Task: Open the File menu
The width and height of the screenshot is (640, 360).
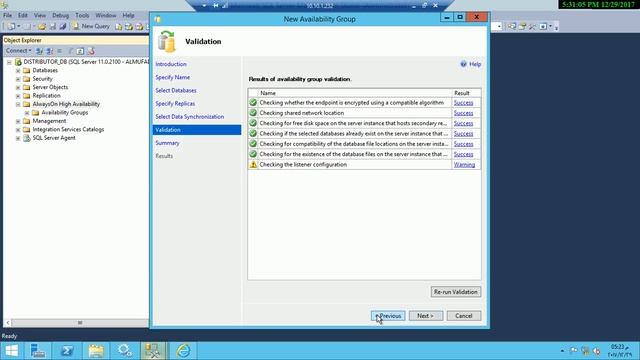Action: click(x=7, y=16)
